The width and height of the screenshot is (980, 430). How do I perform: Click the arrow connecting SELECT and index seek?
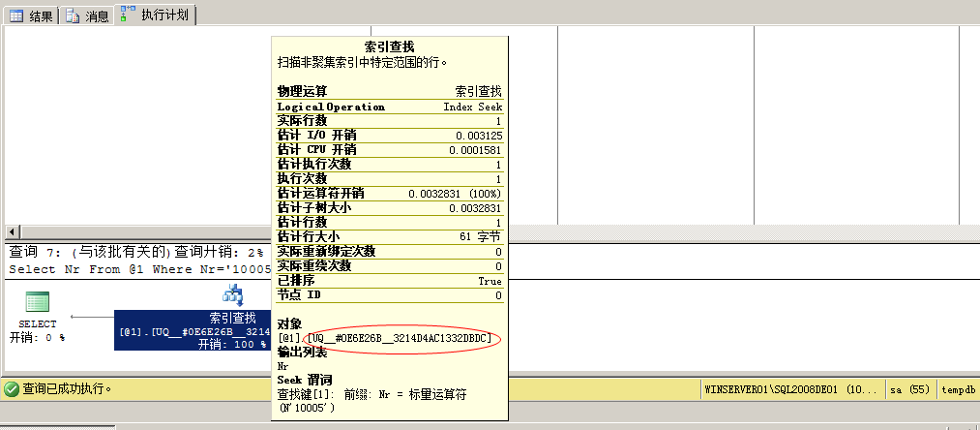point(92,317)
